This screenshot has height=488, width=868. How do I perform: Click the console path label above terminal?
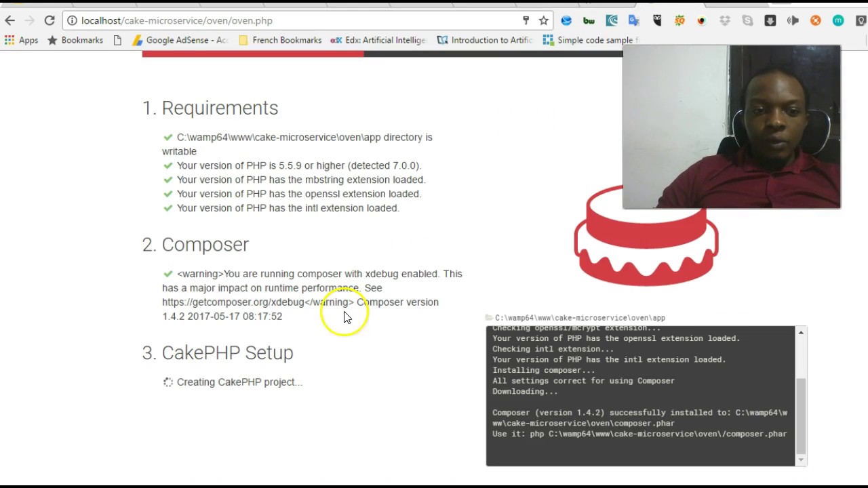[580, 317]
